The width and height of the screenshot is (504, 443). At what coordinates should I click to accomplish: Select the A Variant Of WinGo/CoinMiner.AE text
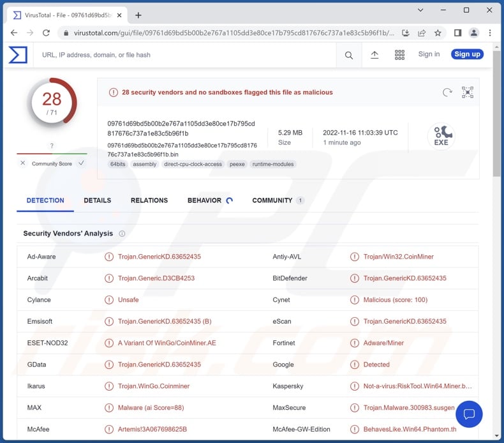167,343
